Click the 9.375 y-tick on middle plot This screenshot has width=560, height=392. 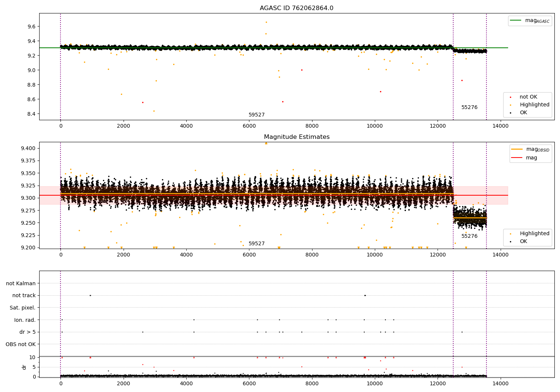[x=28, y=161]
